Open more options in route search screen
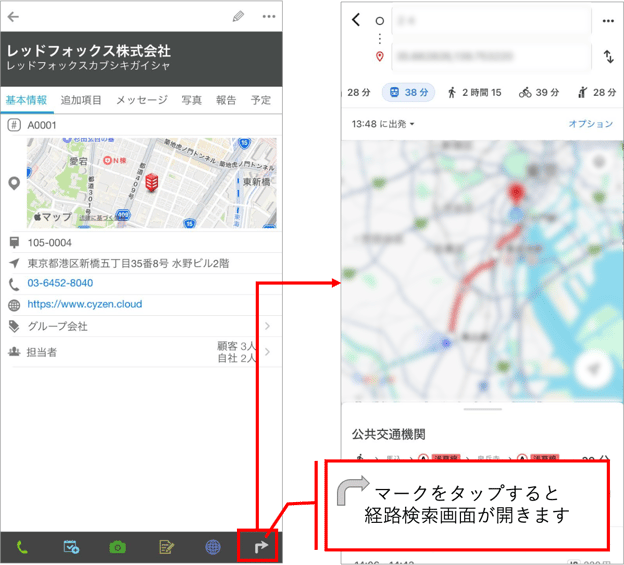 (x=608, y=21)
